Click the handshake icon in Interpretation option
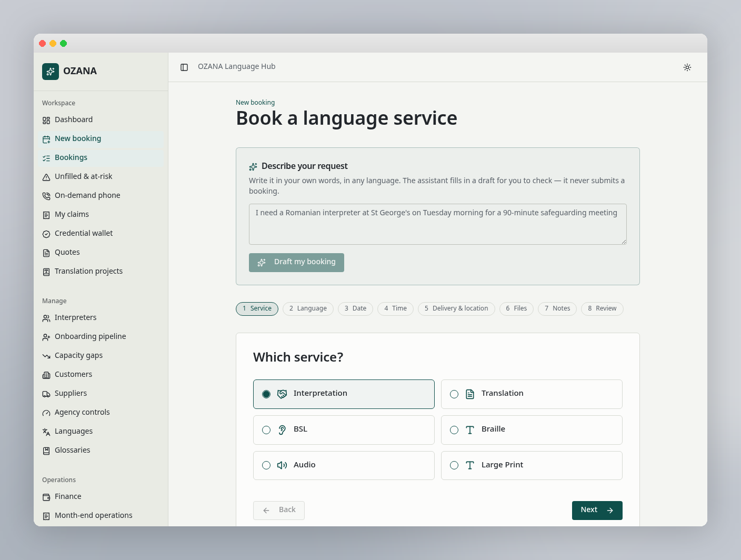The width and height of the screenshot is (741, 560). [x=282, y=394]
